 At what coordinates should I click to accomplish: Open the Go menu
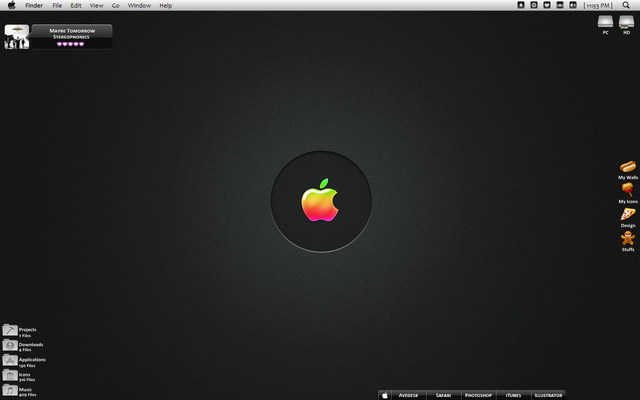(116, 5)
